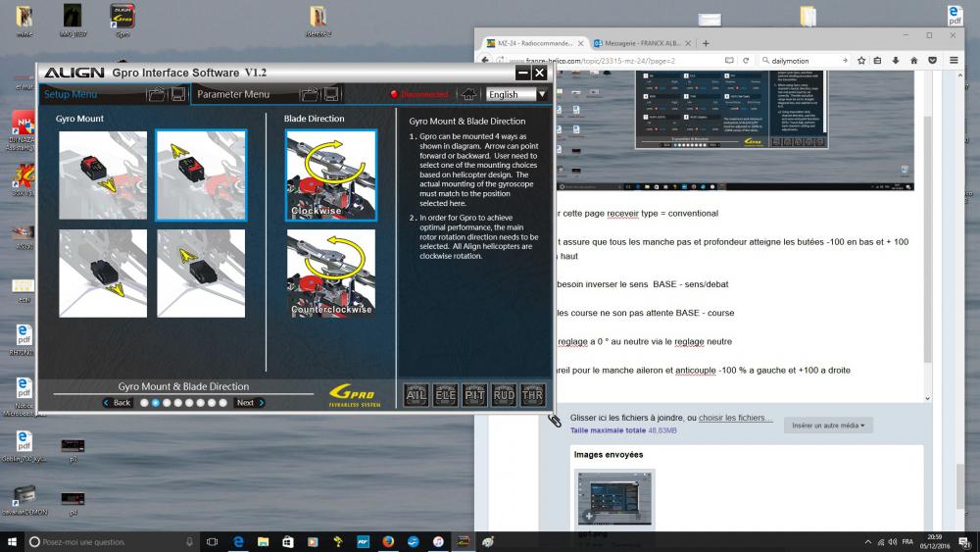Choose Counterclockwise blade direction

tap(331, 273)
